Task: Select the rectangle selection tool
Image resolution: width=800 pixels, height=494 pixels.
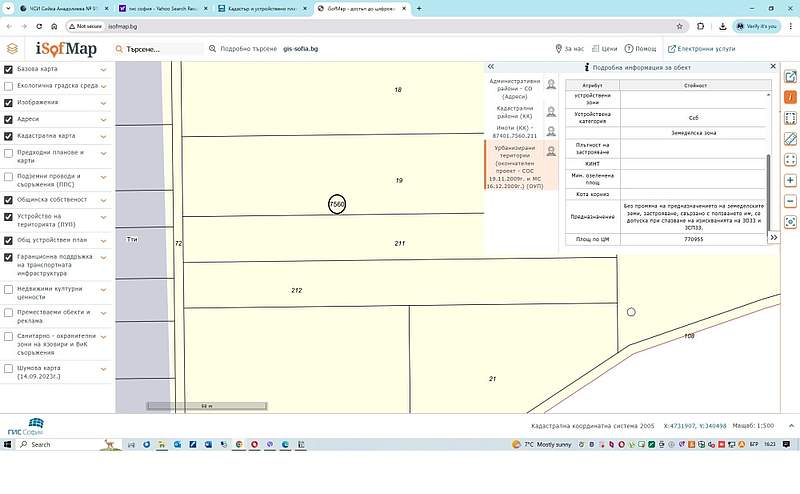Action: (790, 118)
